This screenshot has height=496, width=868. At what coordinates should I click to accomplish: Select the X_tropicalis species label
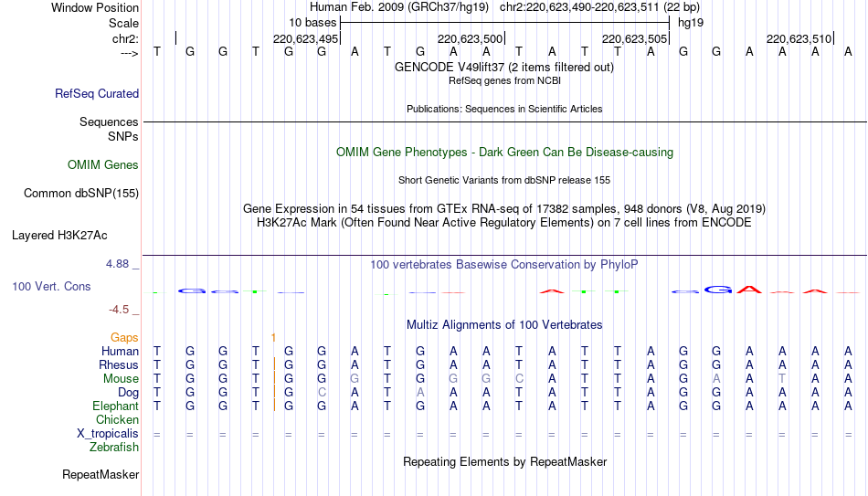[x=108, y=434]
